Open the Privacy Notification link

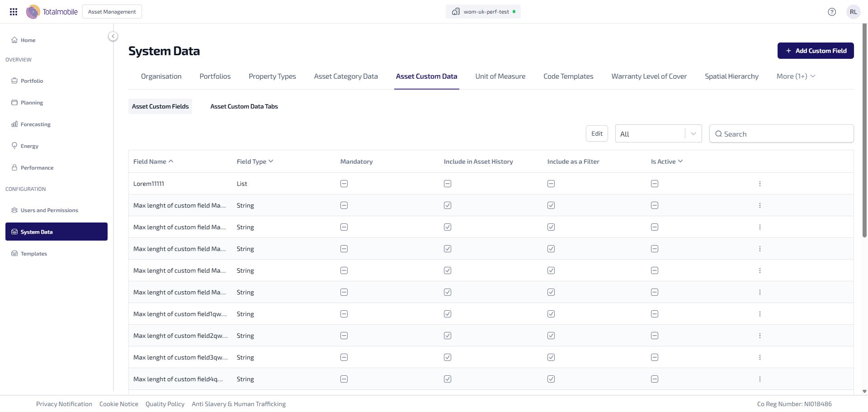(64, 404)
